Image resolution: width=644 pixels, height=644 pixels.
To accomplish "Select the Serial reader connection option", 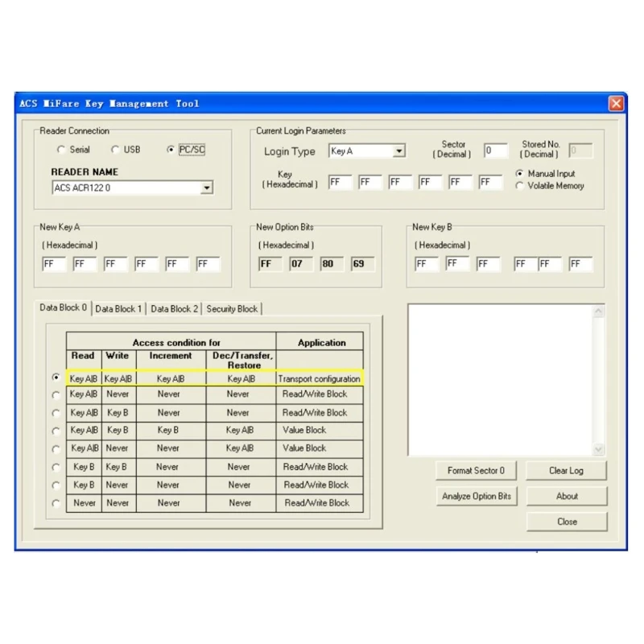I will [61, 150].
